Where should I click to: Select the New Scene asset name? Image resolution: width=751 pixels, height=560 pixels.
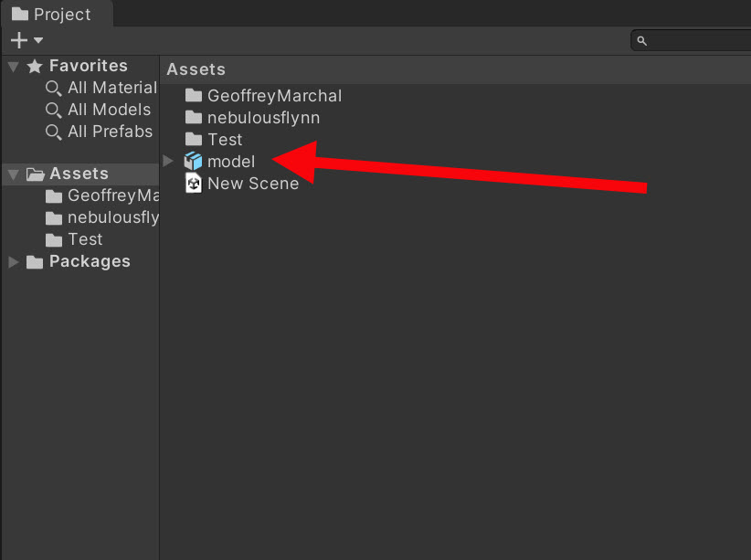click(253, 184)
